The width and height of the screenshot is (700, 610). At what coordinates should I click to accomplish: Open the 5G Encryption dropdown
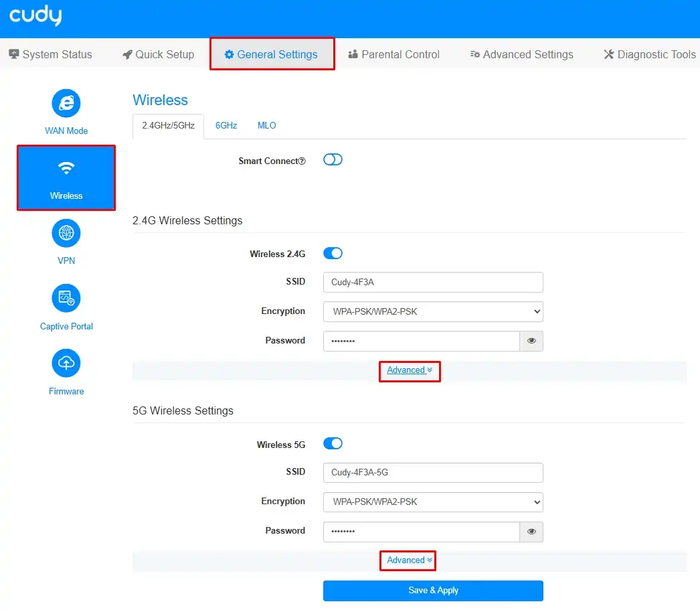pos(432,502)
